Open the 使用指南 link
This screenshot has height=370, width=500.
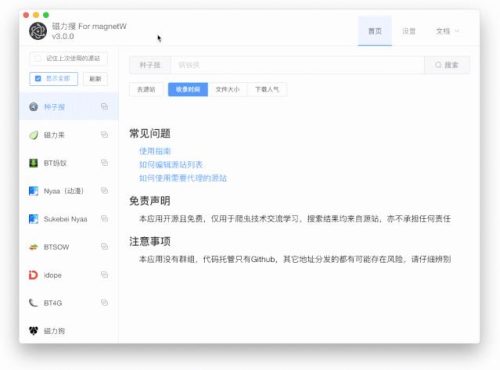[155, 151]
